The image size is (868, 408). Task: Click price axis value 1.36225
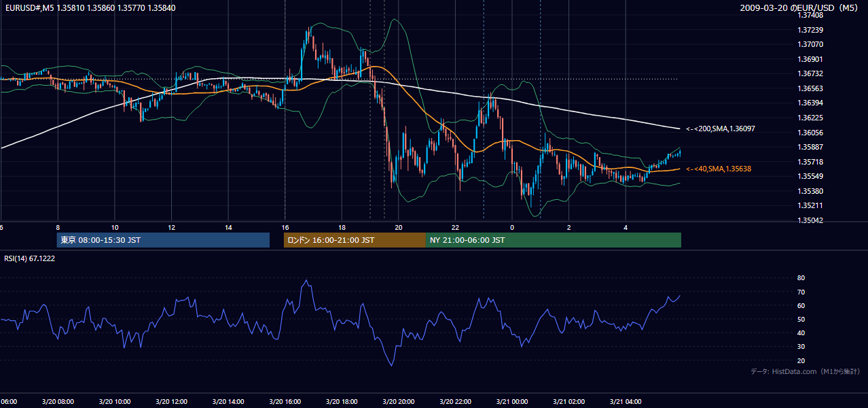810,118
